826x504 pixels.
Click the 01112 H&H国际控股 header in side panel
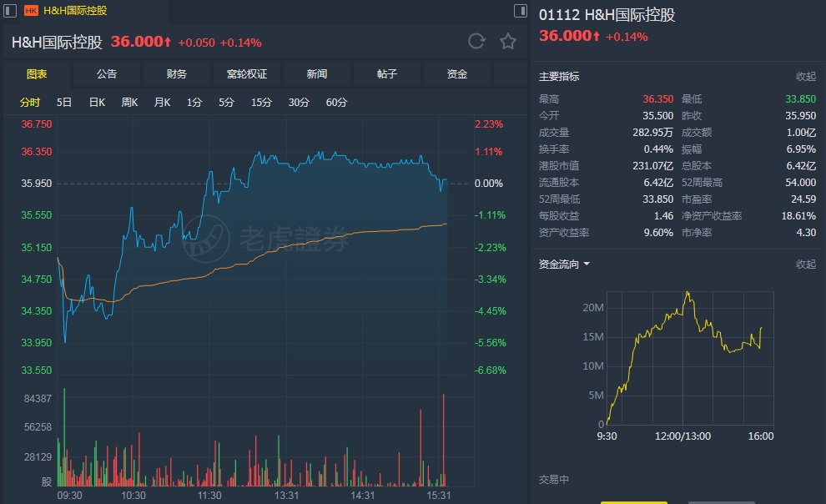click(x=607, y=15)
